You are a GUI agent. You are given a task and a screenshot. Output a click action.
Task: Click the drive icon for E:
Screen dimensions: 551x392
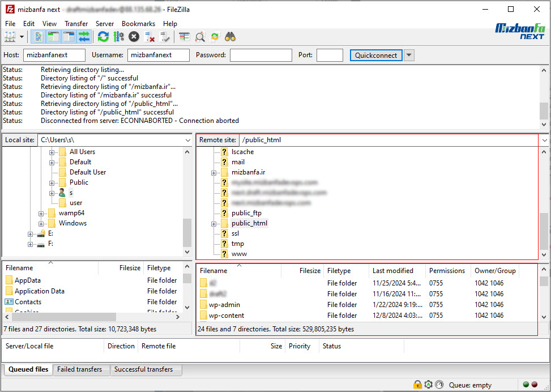point(41,233)
